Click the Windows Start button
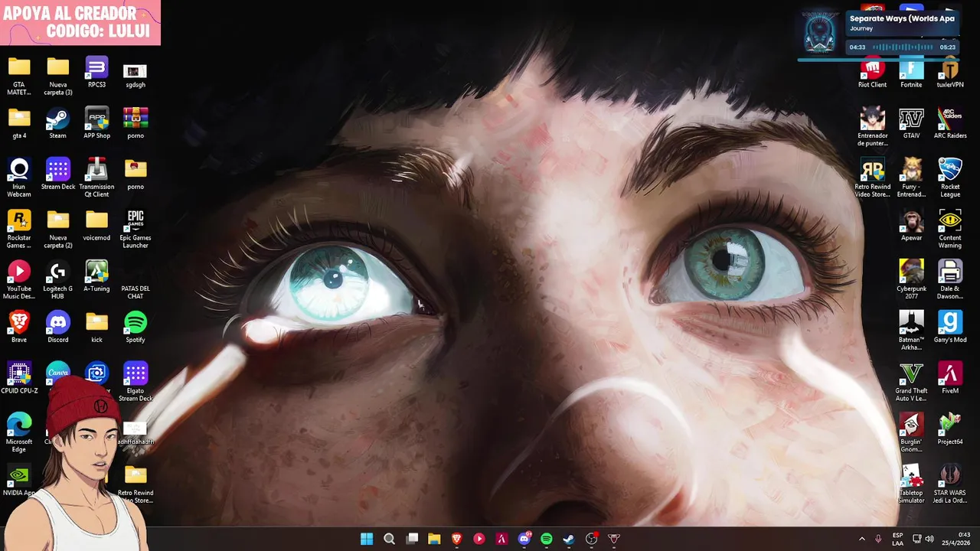Image resolution: width=980 pixels, height=551 pixels. point(367,539)
